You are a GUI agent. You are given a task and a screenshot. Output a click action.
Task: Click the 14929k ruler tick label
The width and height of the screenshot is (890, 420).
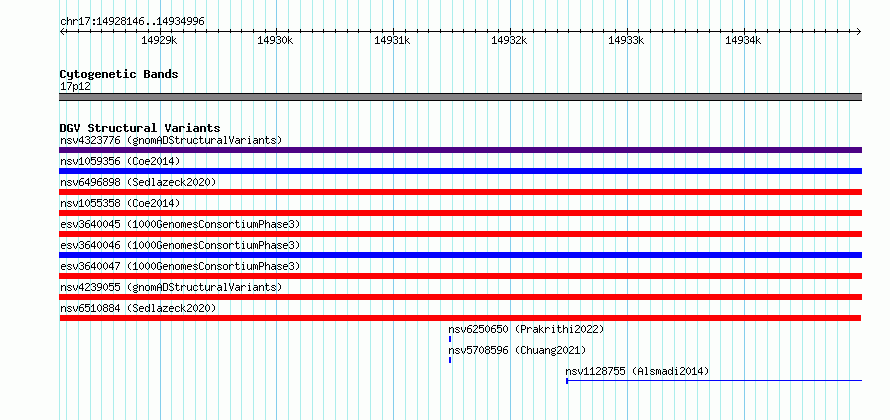click(159, 40)
